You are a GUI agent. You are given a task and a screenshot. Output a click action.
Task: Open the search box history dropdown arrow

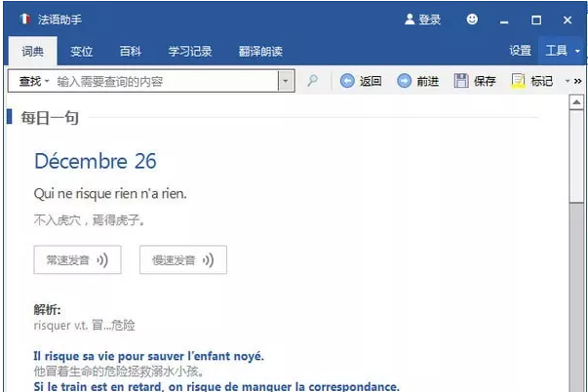pyautogui.click(x=286, y=82)
